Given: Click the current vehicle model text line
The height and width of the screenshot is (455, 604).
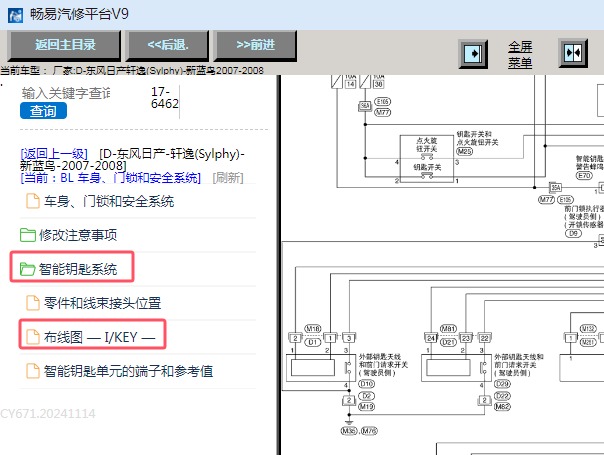Looking at the screenshot, I should click(x=132, y=71).
